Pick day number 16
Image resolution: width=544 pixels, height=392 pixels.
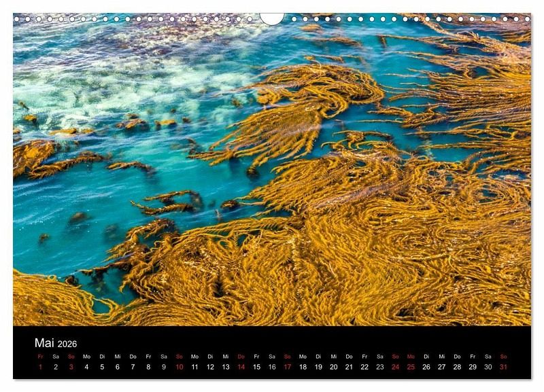point(272,367)
